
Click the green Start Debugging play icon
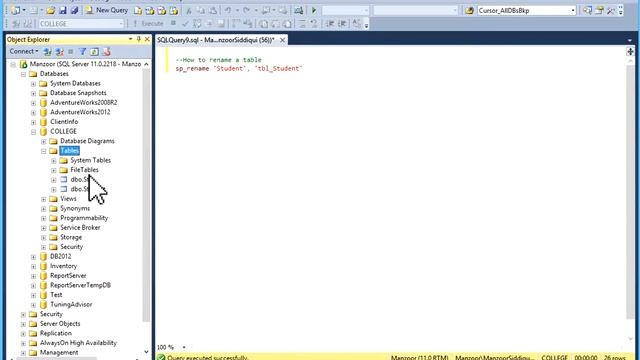point(314,10)
